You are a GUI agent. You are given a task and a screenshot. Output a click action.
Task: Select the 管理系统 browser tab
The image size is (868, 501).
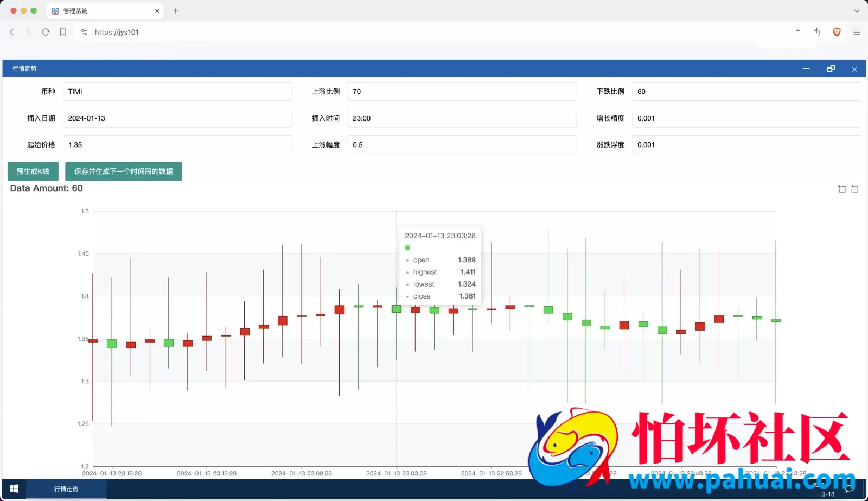coord(105,11)
